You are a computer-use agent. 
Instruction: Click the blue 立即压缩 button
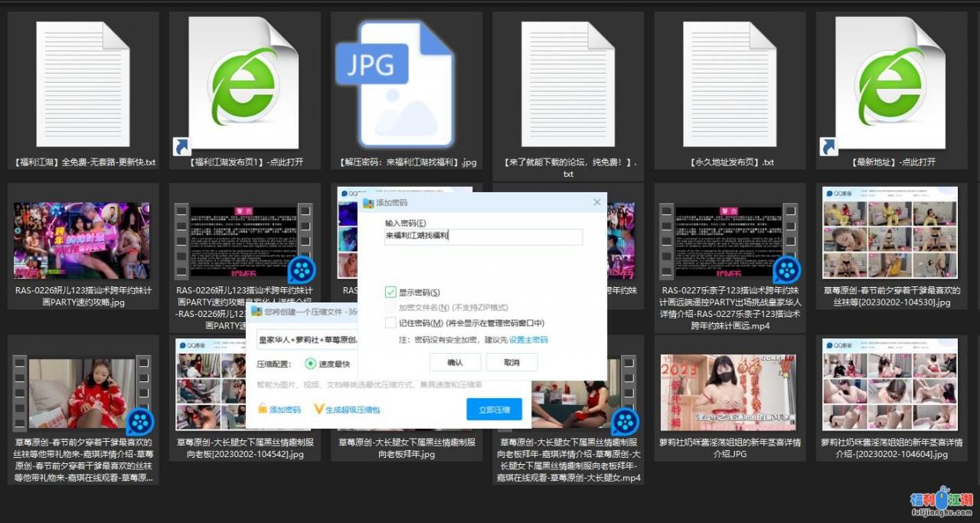click(494, 410)
